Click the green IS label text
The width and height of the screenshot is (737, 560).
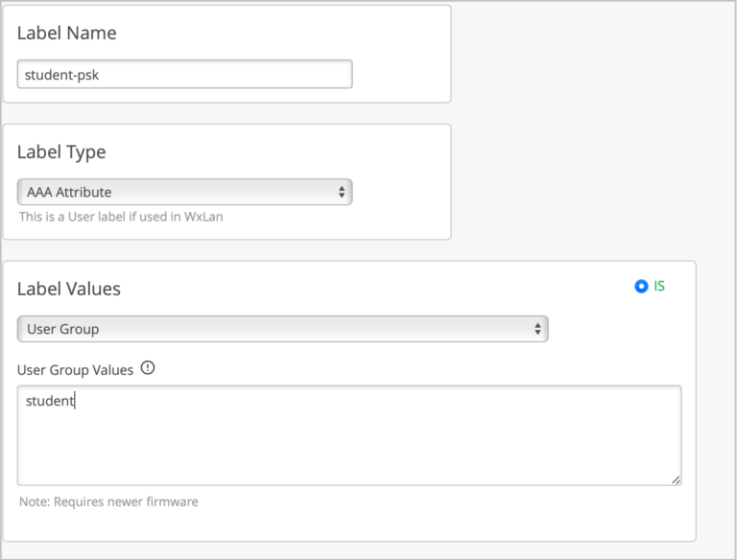659,286
